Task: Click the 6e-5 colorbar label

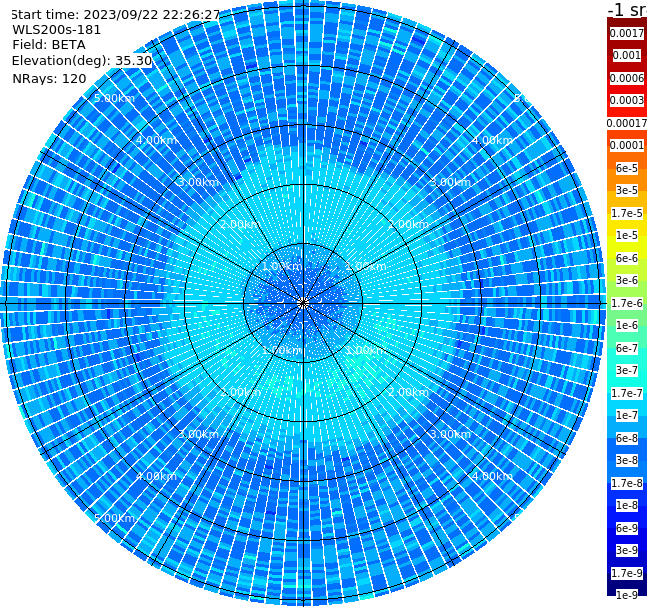Action: click(627, 168)
